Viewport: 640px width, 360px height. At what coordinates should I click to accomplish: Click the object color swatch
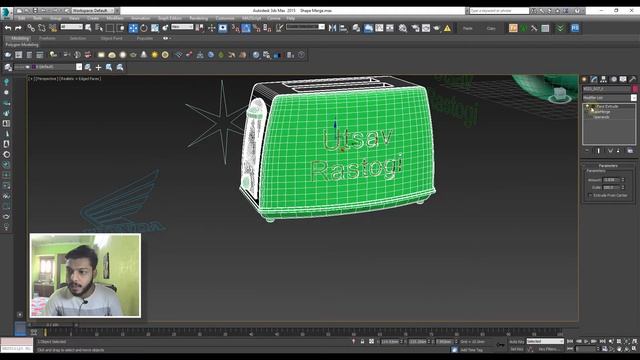635,89
